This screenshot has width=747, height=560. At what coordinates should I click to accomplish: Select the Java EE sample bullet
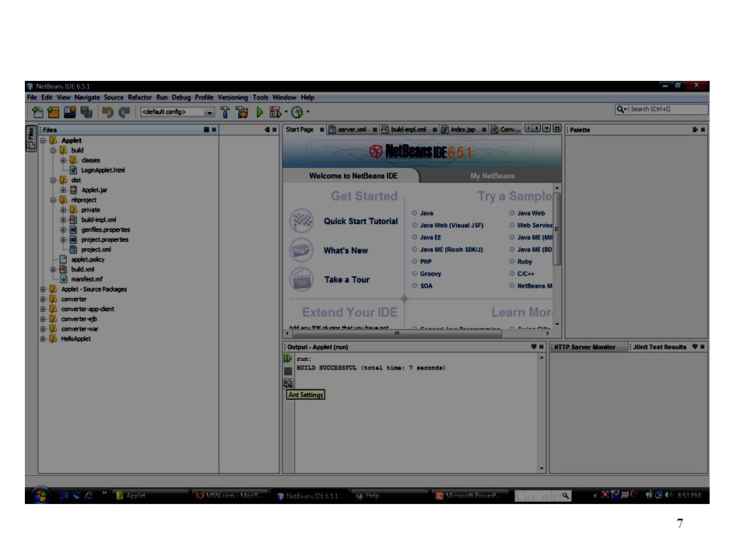tap(415, 237)
